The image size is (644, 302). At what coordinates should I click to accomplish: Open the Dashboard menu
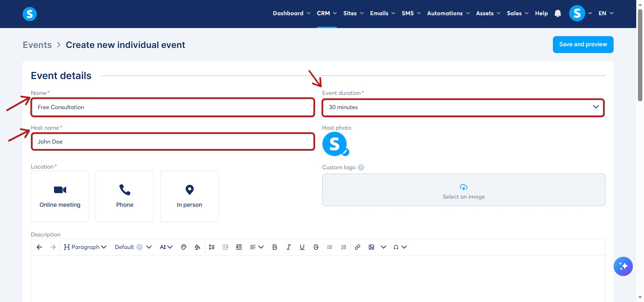[292, 14]
